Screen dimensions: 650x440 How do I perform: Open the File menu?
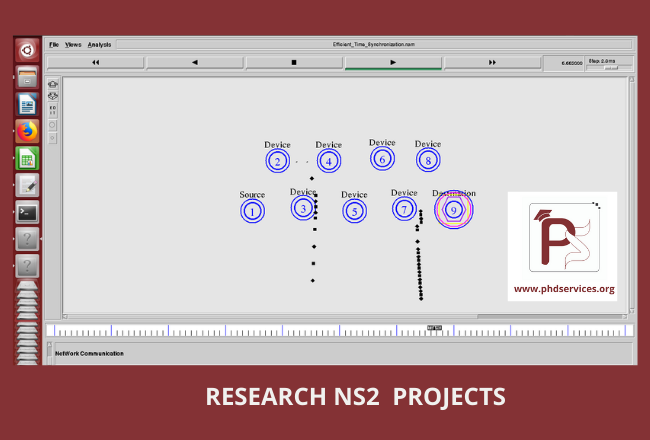click(x=54, y=45)
